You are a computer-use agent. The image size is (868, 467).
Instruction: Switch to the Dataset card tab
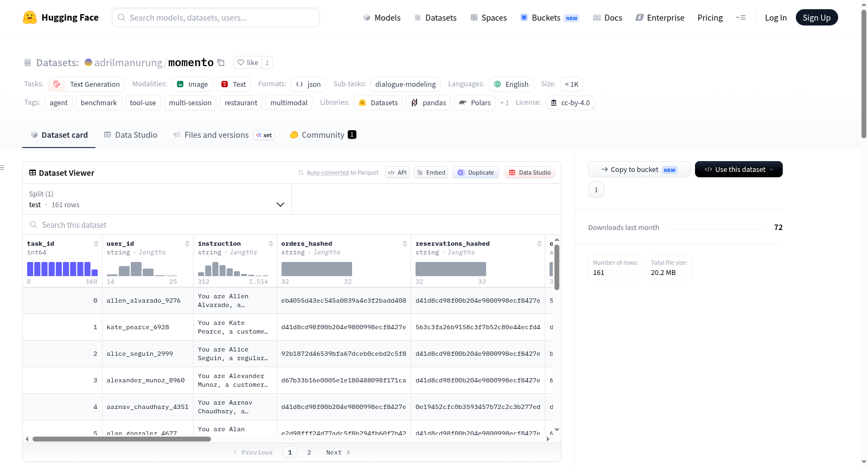(x=59, y=135)
